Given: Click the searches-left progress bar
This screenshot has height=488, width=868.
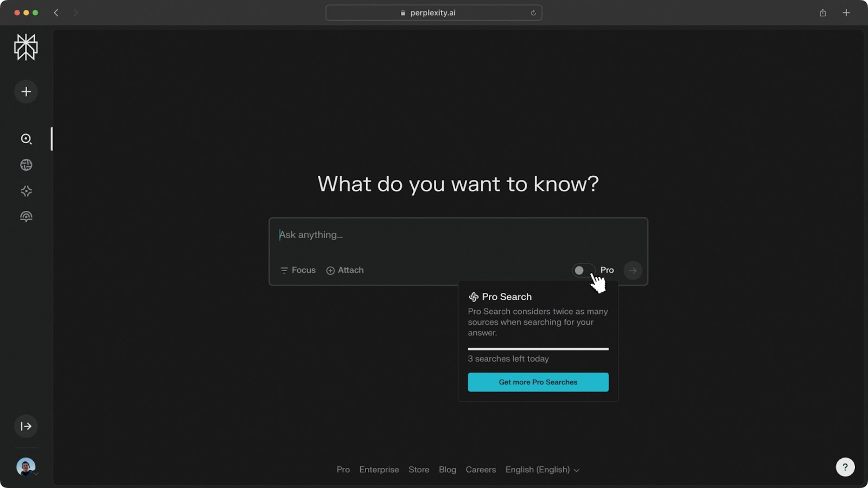Looking at the screenshot, I should point(538,349).
